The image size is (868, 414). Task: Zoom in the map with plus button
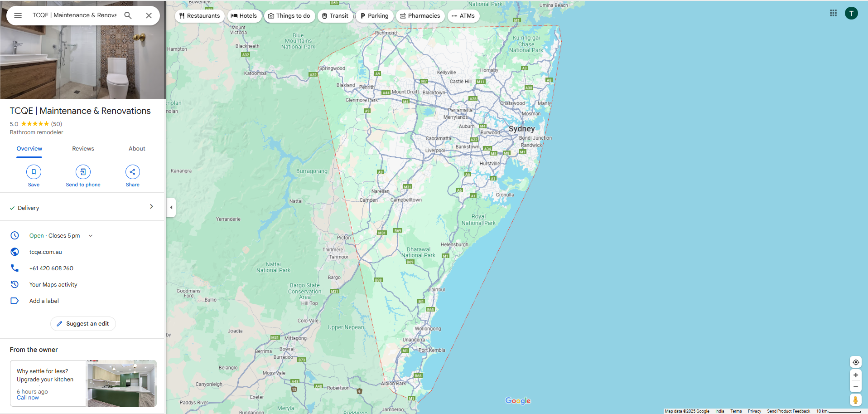855,375
